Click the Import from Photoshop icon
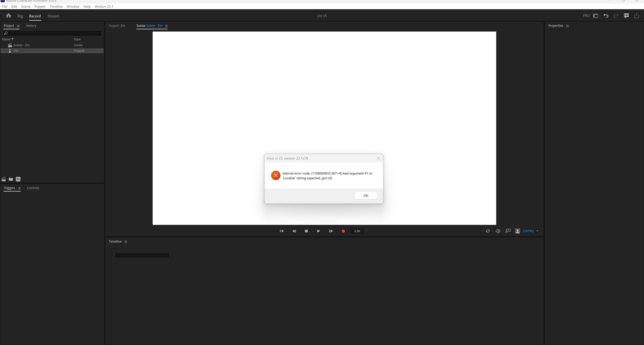Screen dimensions: 644x345 [18, 179]
